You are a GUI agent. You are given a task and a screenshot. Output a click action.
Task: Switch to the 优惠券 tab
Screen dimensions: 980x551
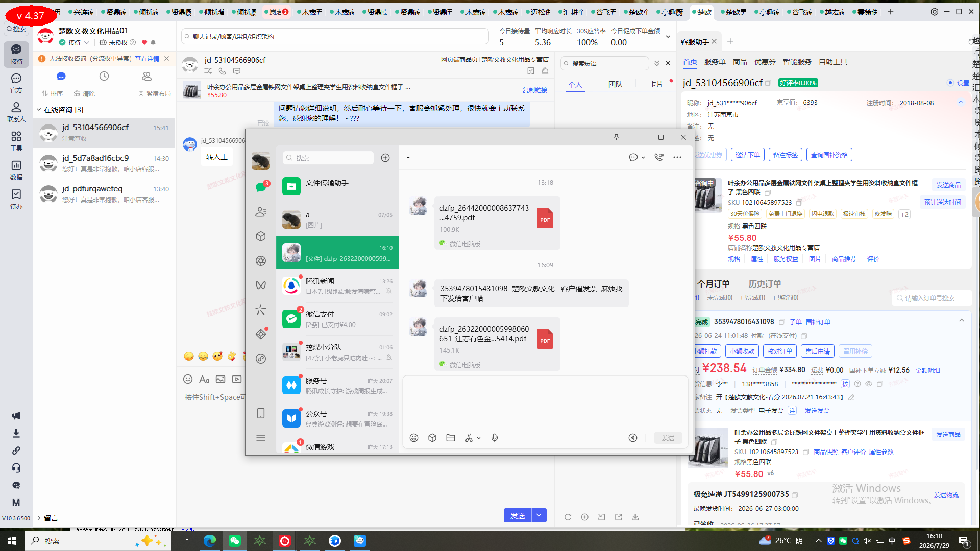click(765, 62)
